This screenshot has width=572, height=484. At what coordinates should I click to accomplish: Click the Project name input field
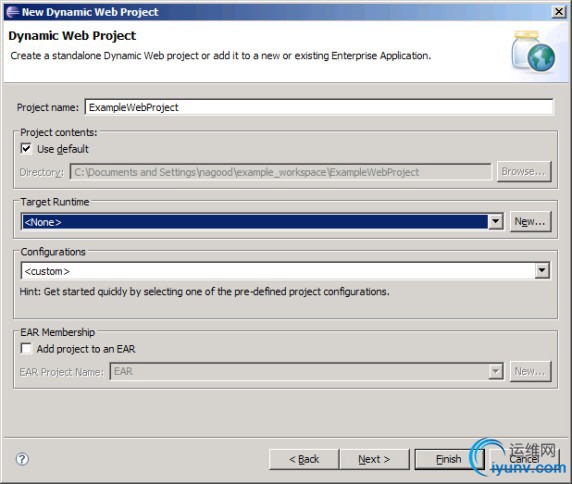319,107
